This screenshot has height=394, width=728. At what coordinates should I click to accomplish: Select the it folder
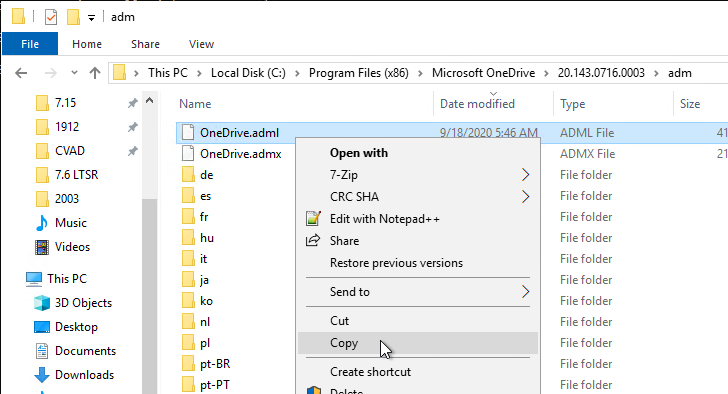click(203, 259)
